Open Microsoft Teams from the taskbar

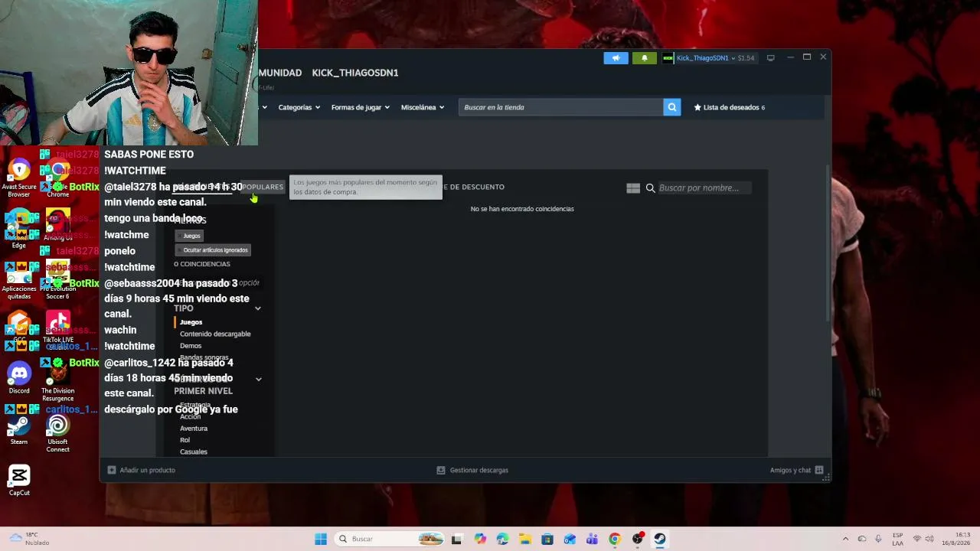(x=592, y=539)
